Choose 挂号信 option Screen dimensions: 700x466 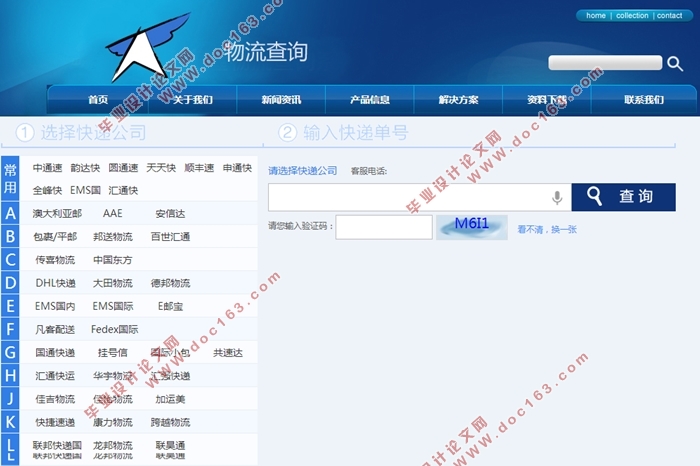(113, 353)
